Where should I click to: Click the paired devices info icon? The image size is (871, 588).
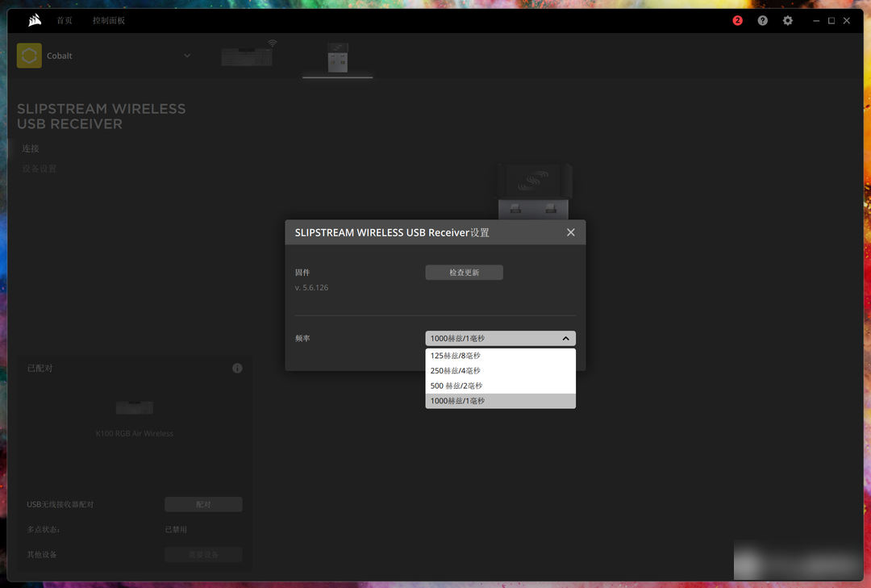[237, 368]
